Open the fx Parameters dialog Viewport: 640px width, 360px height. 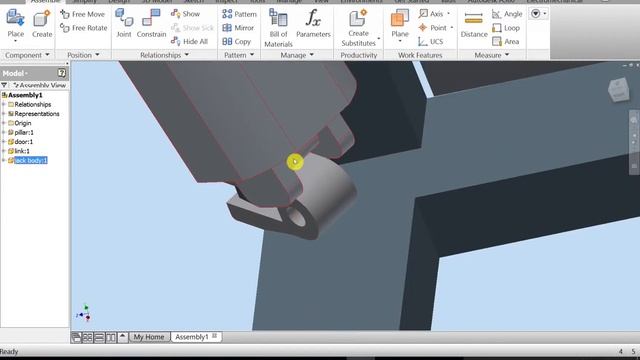[313, 24]
